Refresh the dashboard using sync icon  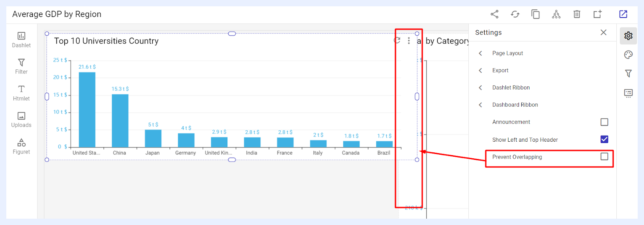[x=515, y=14]
